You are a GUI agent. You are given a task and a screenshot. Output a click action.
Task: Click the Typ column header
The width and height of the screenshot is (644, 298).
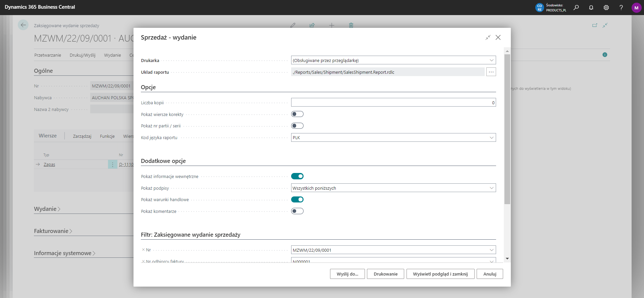point(46,155)
